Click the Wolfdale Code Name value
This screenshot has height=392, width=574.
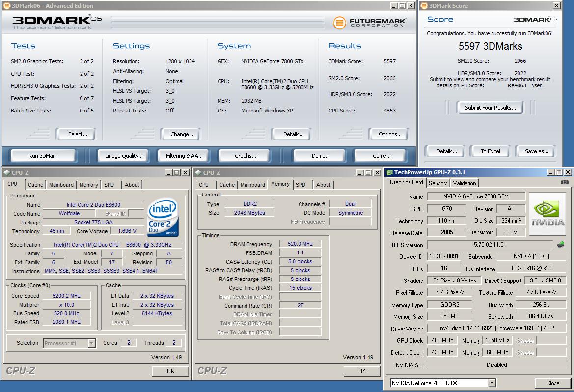(69, 213)
